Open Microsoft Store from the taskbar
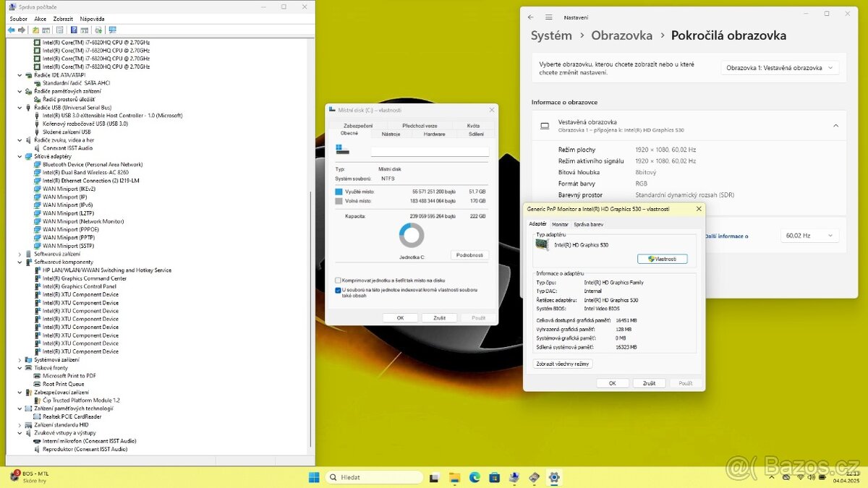The width and height of the screenshot is (868, 488). coord(494,477)
